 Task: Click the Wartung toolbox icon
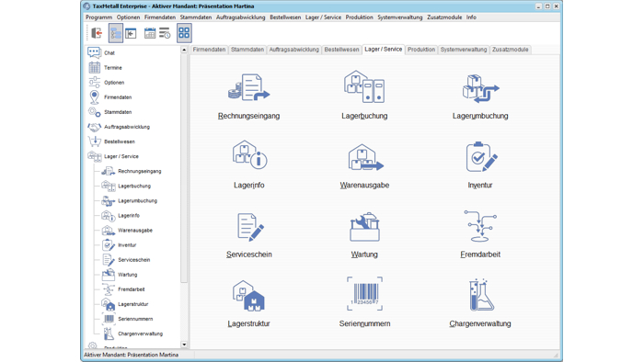click(364, 227)
